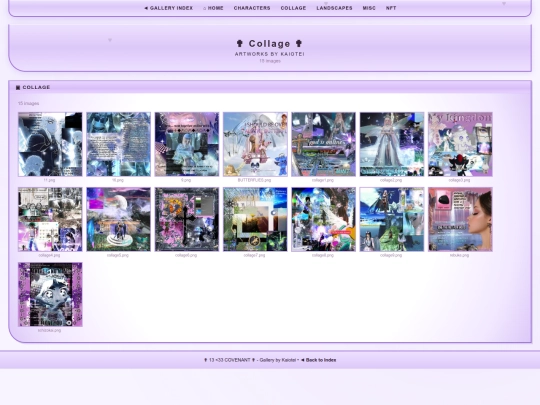Open the collage3.png My Kingdom thumbnail
540x405 pixels.
point(460,144)
